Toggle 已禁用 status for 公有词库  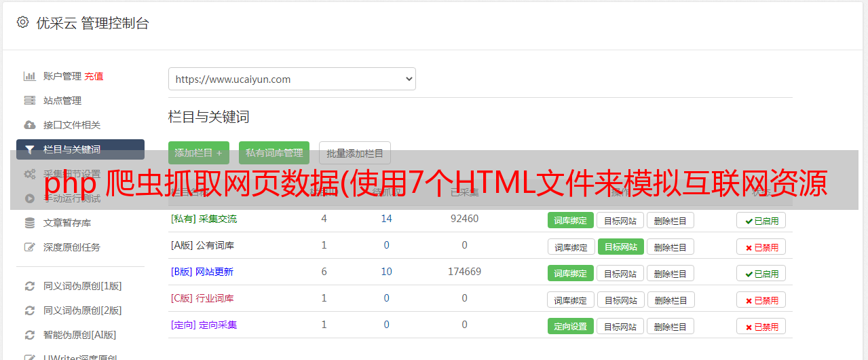pyautogui.click(x=761, y=247)
